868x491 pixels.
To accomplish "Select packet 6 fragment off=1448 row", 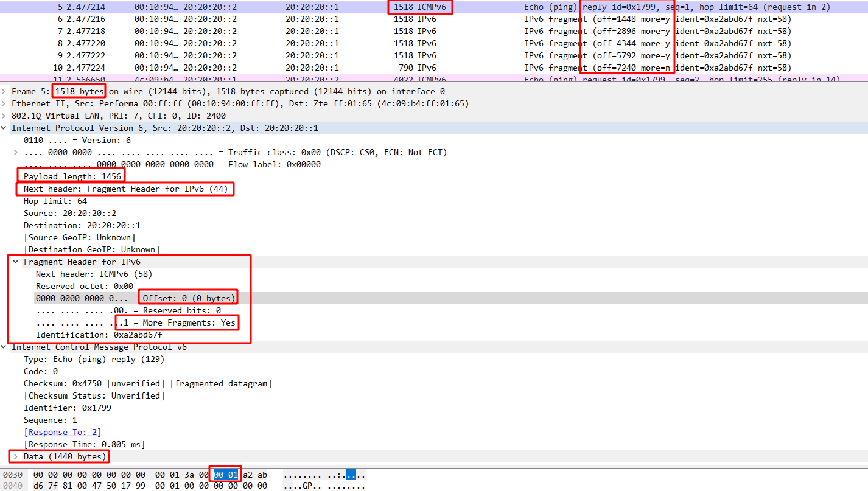I will click(x=434, y=19).
